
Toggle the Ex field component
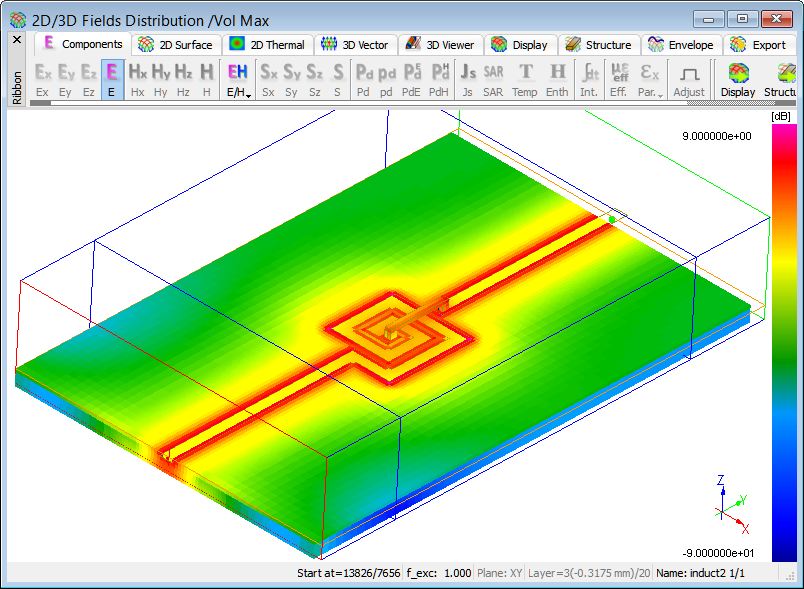(x=42, y=79)
